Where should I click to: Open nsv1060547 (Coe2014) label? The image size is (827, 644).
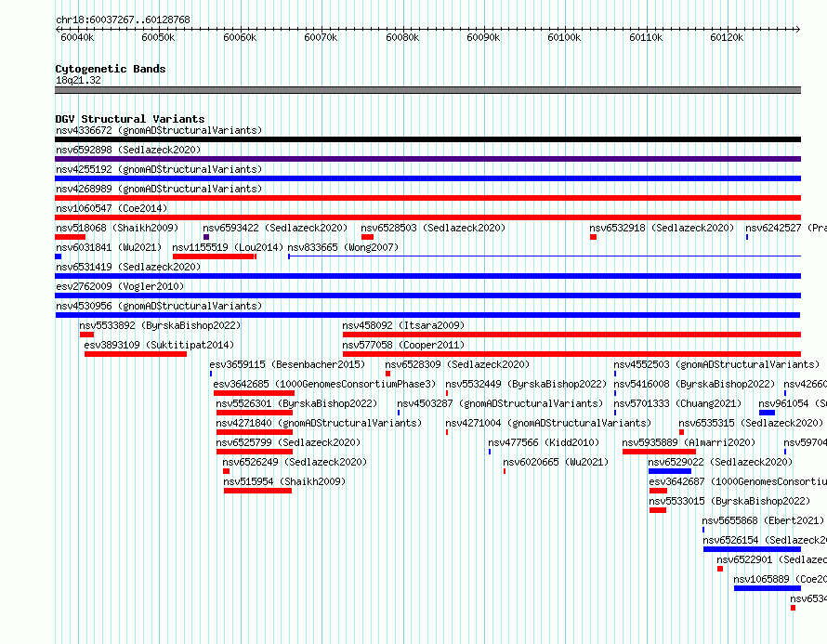click(x=112, y=208)
